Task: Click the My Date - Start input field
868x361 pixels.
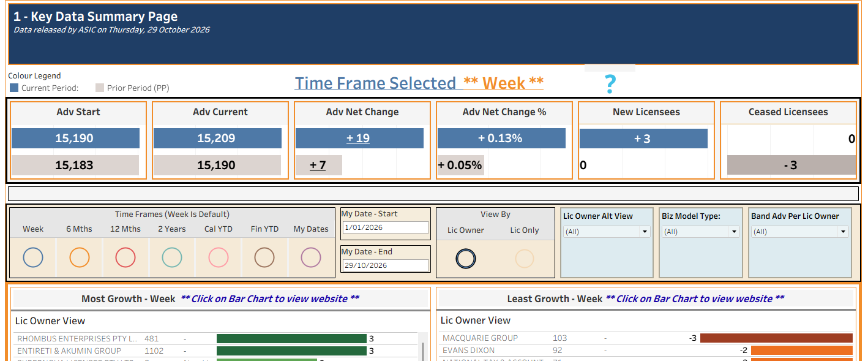Action: pyautogui.click(x=386, y=227)
